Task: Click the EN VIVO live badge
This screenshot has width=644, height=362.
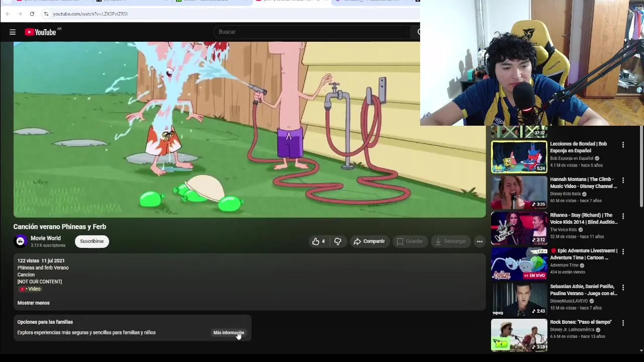Action: tap(534, 276)
